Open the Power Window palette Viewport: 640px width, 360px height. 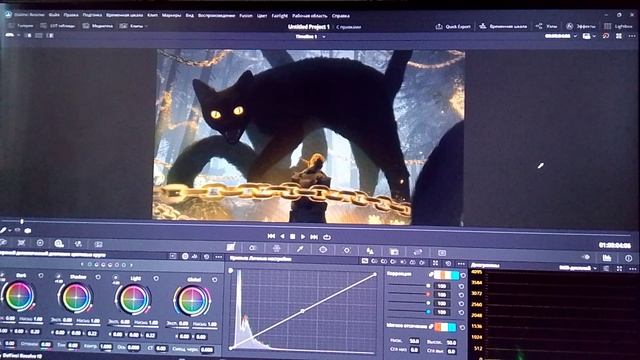tap(323, 249)
